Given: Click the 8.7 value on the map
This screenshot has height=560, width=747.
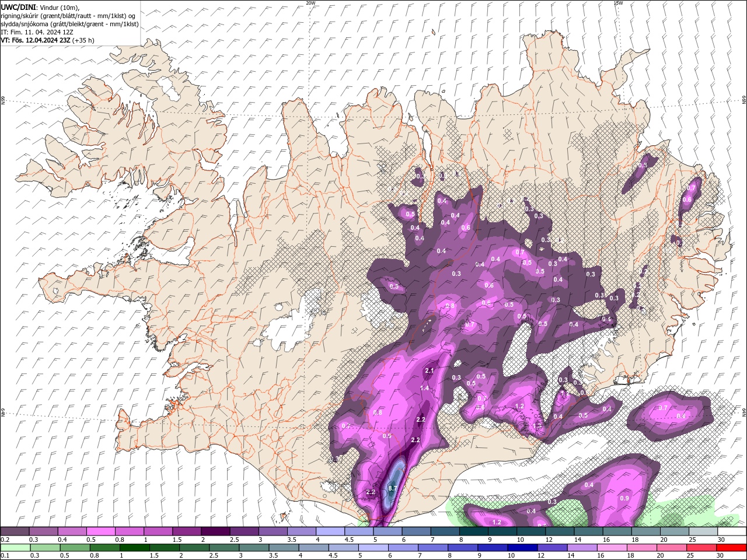Looking at the screenshot, I should [x=392, y=488].
